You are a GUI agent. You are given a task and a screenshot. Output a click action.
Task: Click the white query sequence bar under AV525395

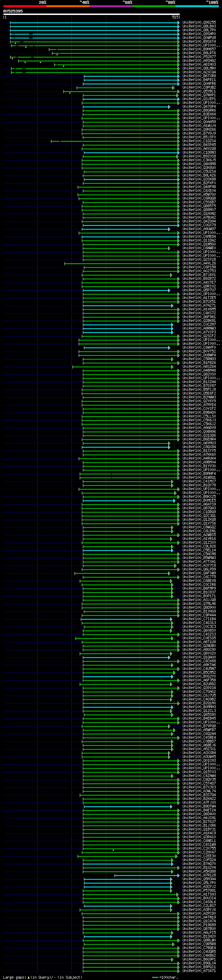click(92, 14)
